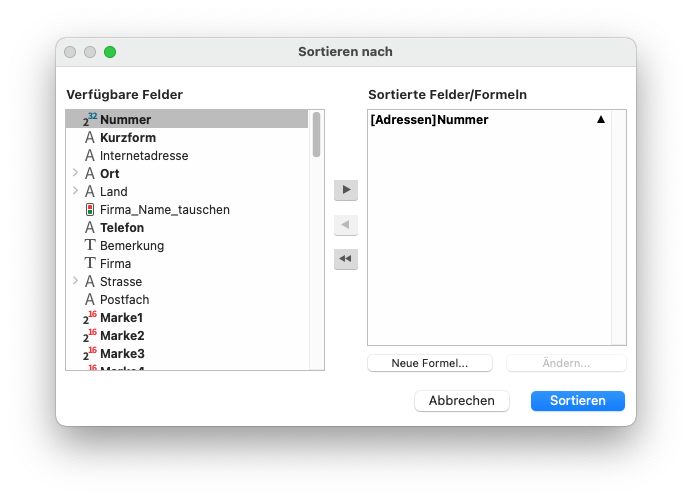Select the [Adressen]Nummer sorted entry

point(430,120)
